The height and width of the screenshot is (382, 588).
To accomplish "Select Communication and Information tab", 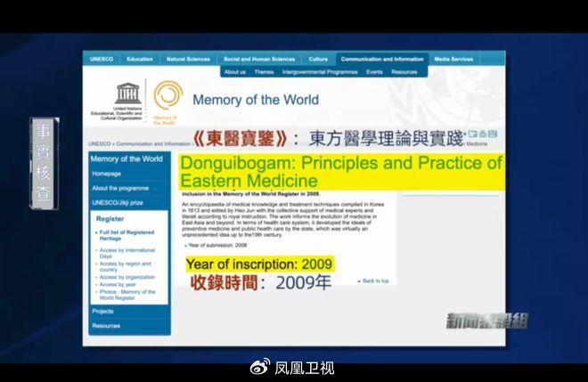I will [x=382, y=60].
